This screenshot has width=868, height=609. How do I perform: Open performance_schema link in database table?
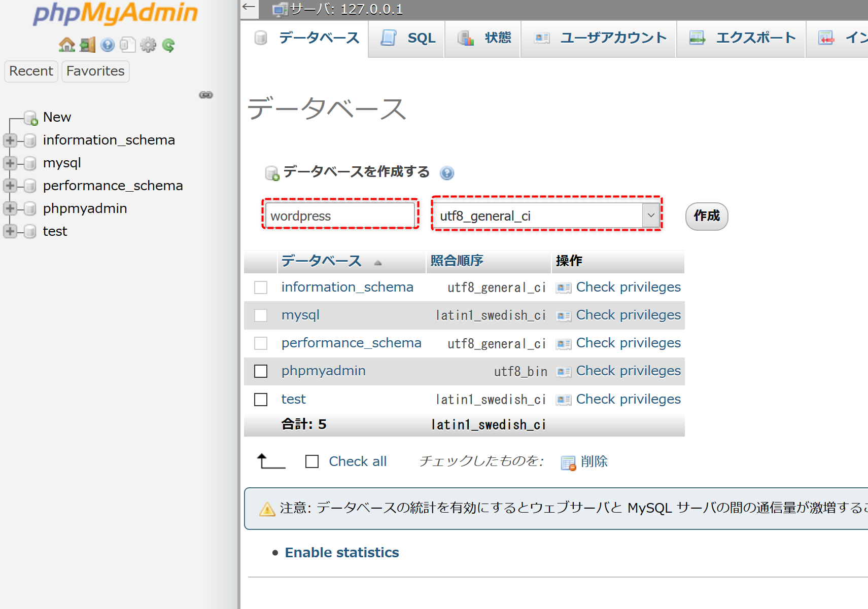352,343
